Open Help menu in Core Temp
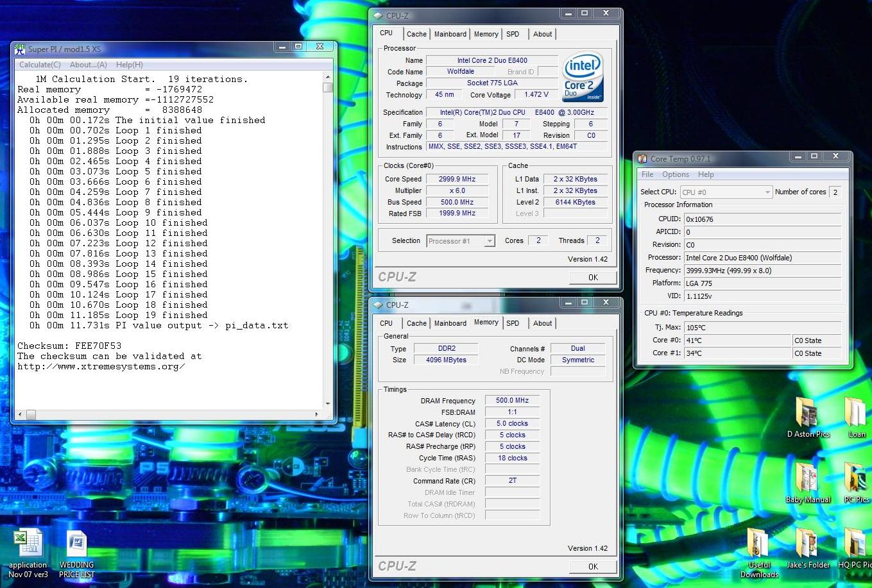The image size is (872, 588). (x=706, y=174)
